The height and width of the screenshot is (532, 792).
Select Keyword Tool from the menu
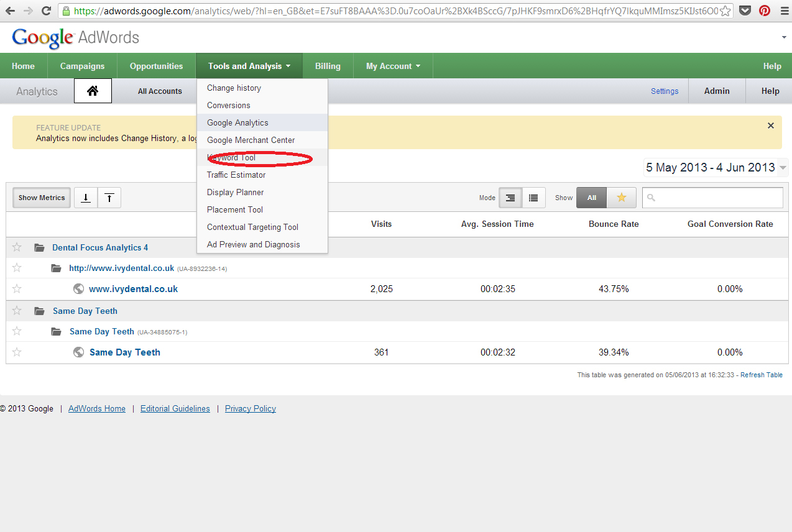[x=231, y=158]
